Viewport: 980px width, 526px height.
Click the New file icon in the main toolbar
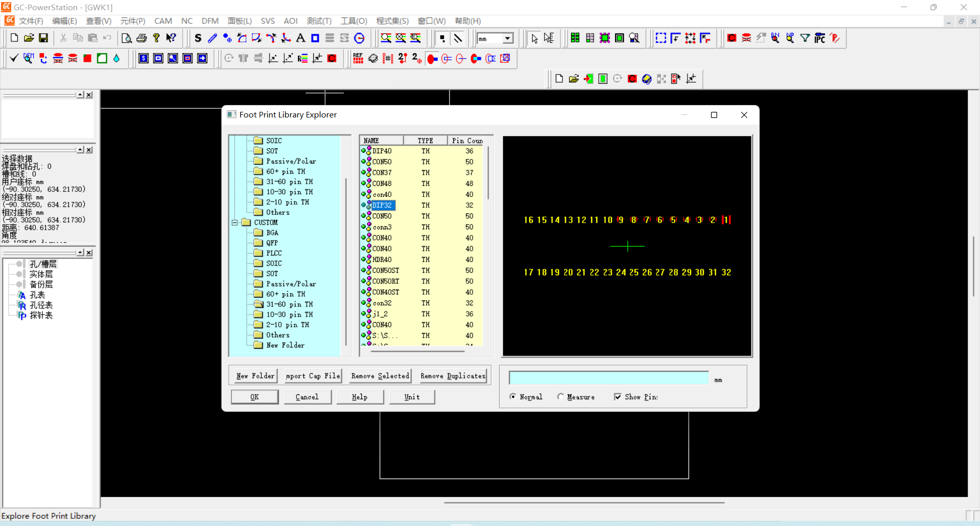pos(14,38)
